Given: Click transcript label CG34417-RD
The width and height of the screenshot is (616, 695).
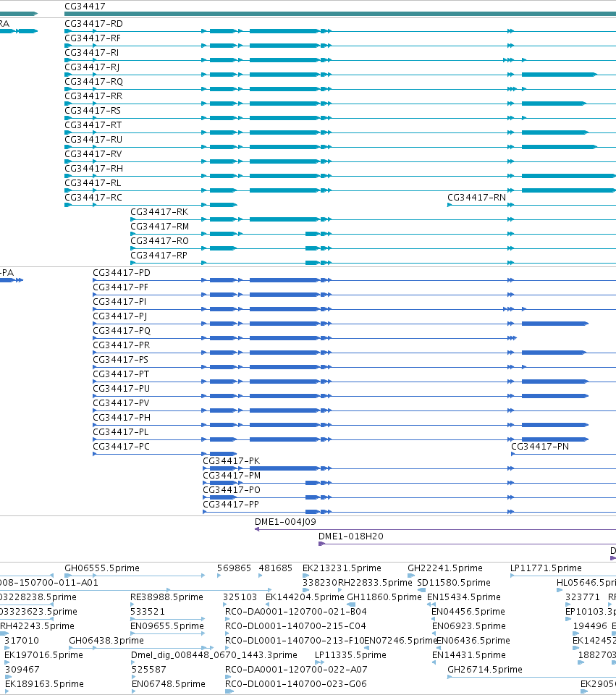Looking at the screenshot, I should click(x=93, y=23).
